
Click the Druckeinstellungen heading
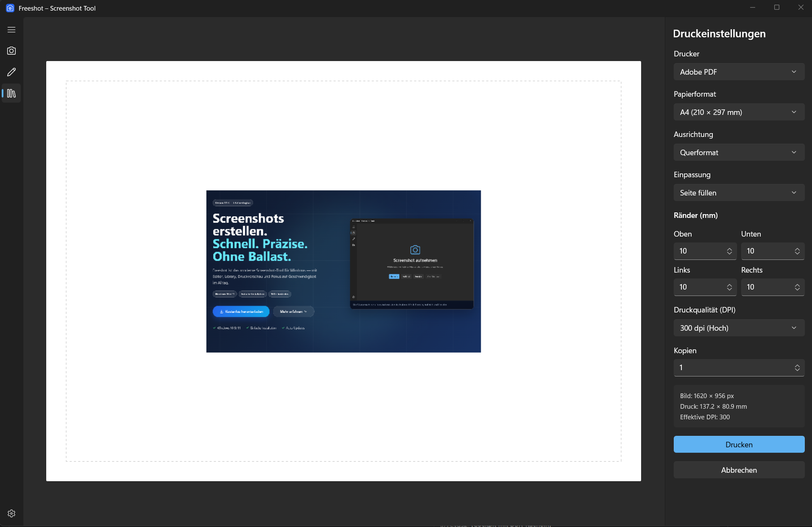pyautogui.click(x=719, y=33)
